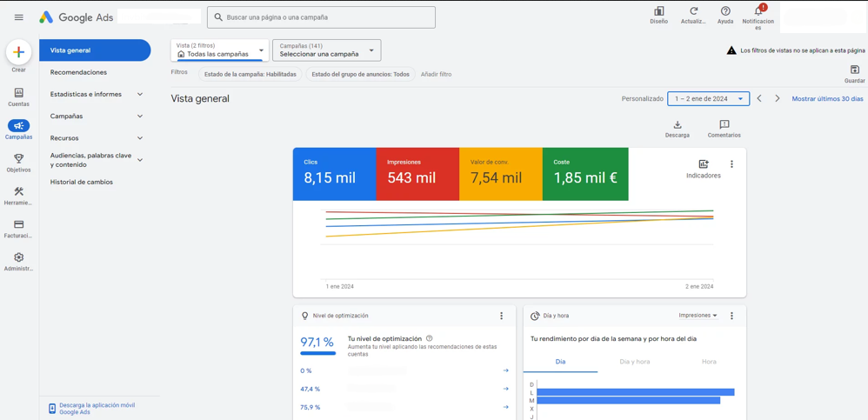Image resolution: width=868 pixels, height=420 pixels.
Task: Switch to the Hora tab
Action: [x=709, y=362]
